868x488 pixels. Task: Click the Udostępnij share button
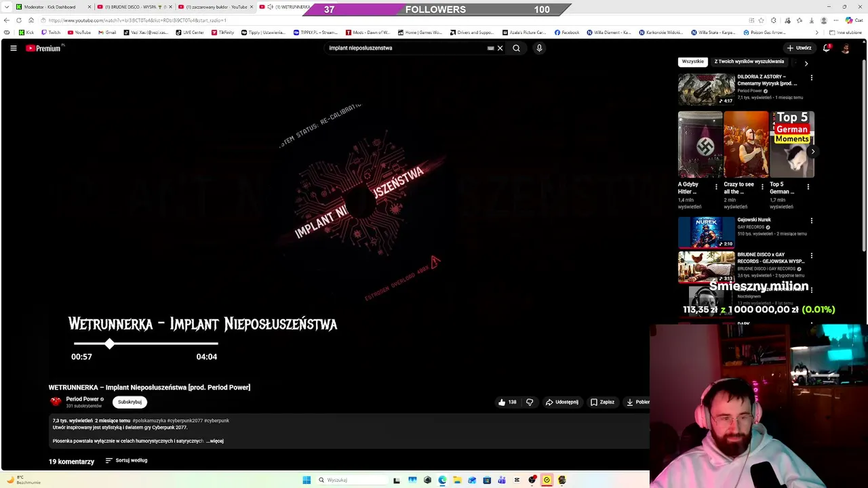(562, 402)
